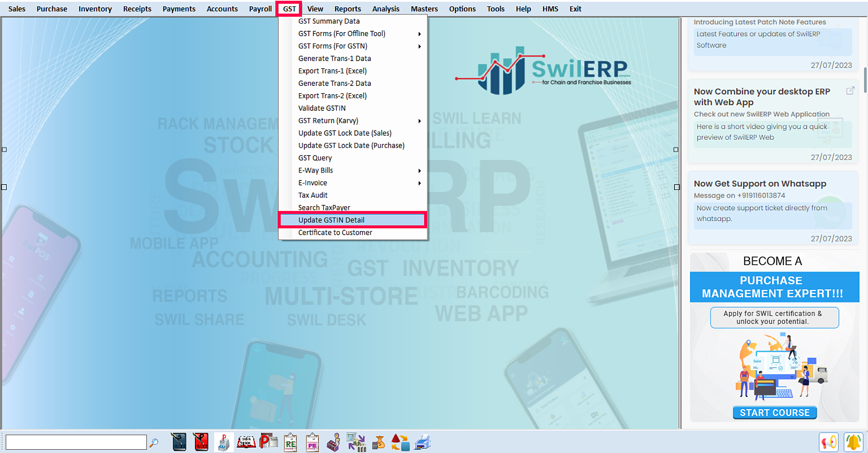Click the megaphone announcement icon
The height and width of the screenshot is (453, 868).
[x=829, y=442]
